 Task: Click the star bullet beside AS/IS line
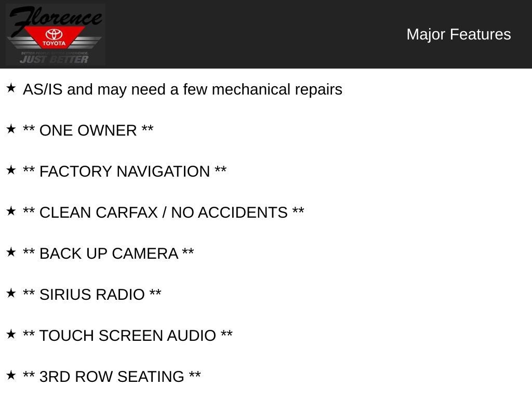pyautogui.click(x=11, y=88)
